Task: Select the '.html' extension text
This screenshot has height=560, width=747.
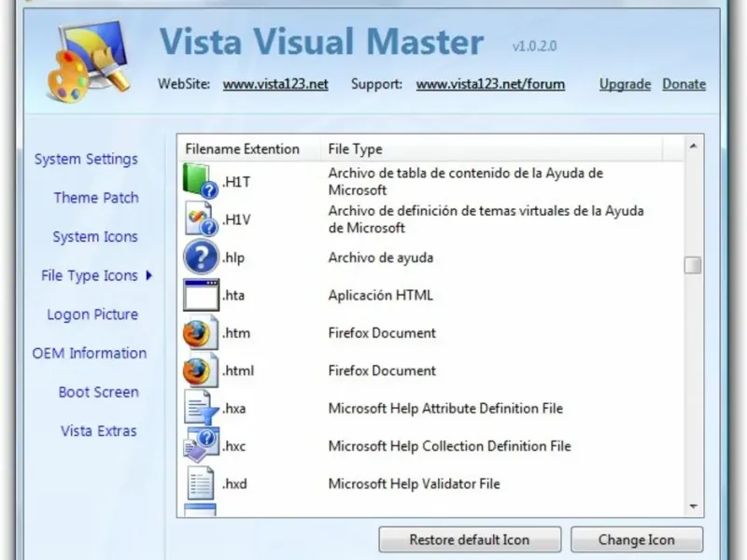Action: (x=238, y=371)
